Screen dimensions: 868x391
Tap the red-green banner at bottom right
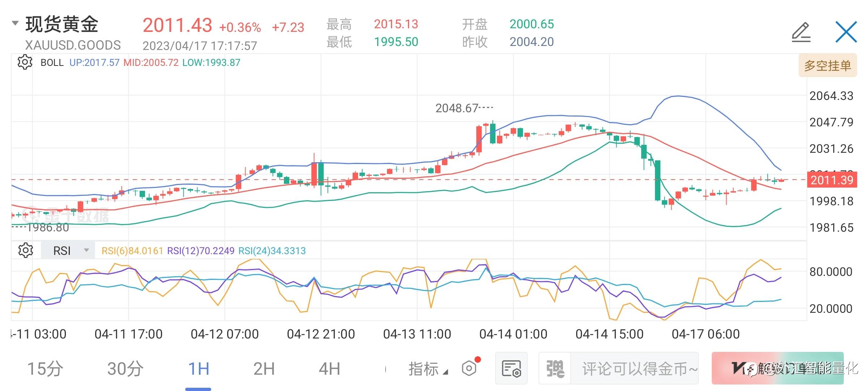point(778,368)
